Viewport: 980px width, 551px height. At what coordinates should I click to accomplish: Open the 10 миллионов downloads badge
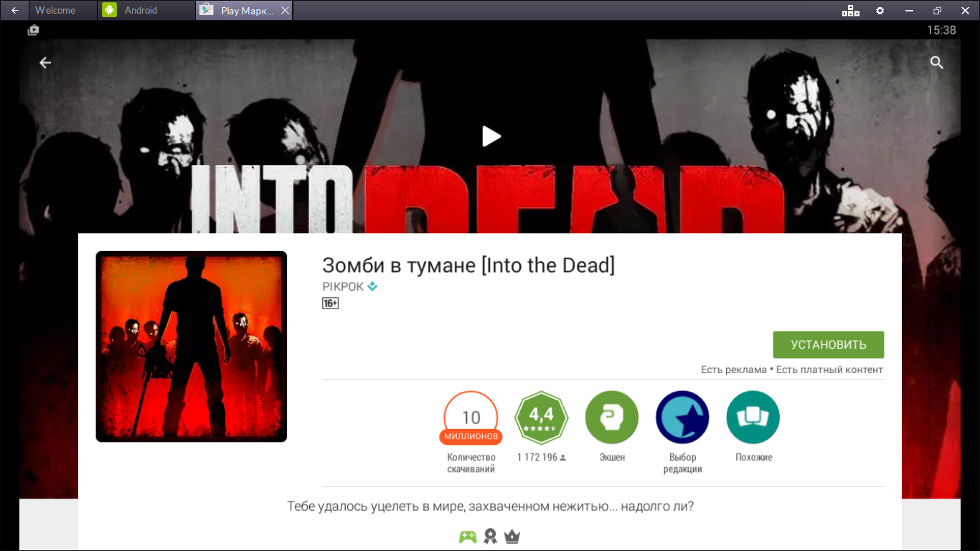(471, 418)
